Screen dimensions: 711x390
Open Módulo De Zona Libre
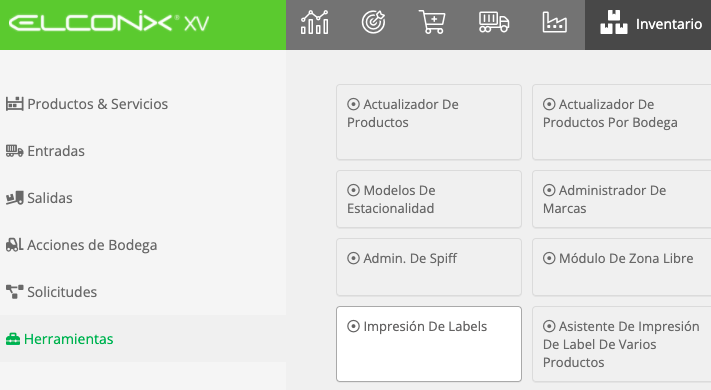coord(622,267)
